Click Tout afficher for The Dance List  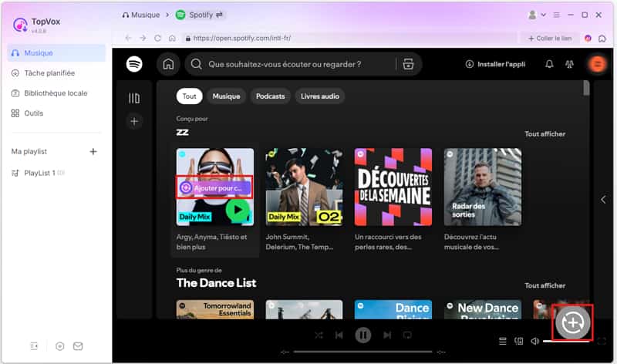coord(545,285)
